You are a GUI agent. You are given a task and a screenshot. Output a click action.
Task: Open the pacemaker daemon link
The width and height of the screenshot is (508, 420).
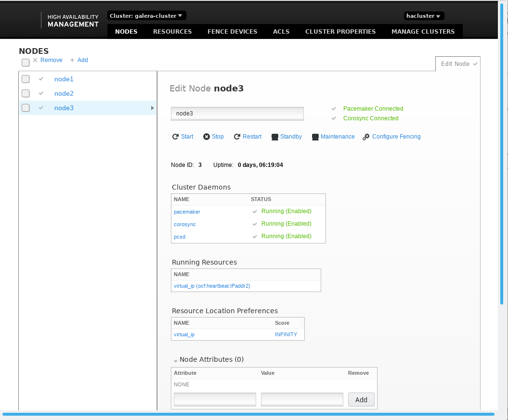187,212
